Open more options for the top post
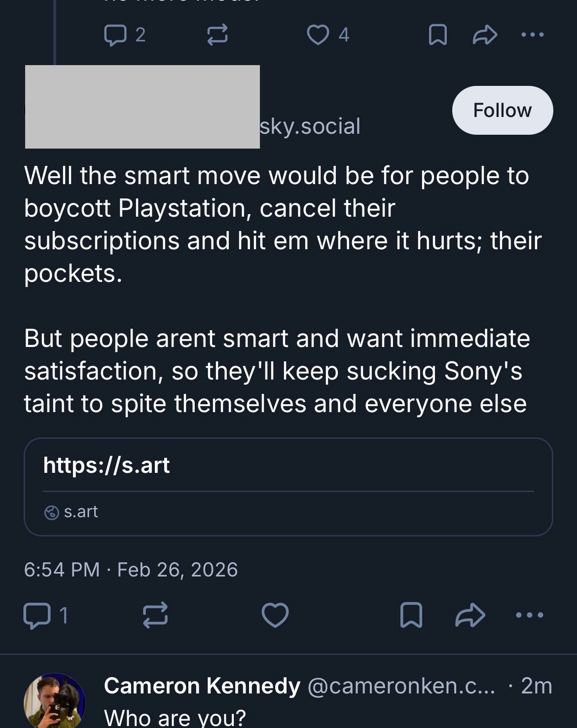 [x=532, y=35]
